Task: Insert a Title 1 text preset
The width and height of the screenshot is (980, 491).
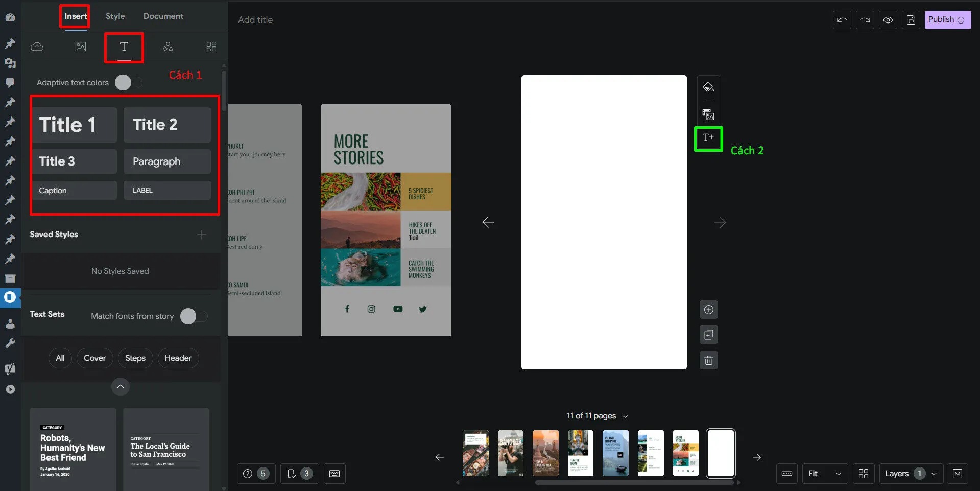Action: [x=75, y=125]
